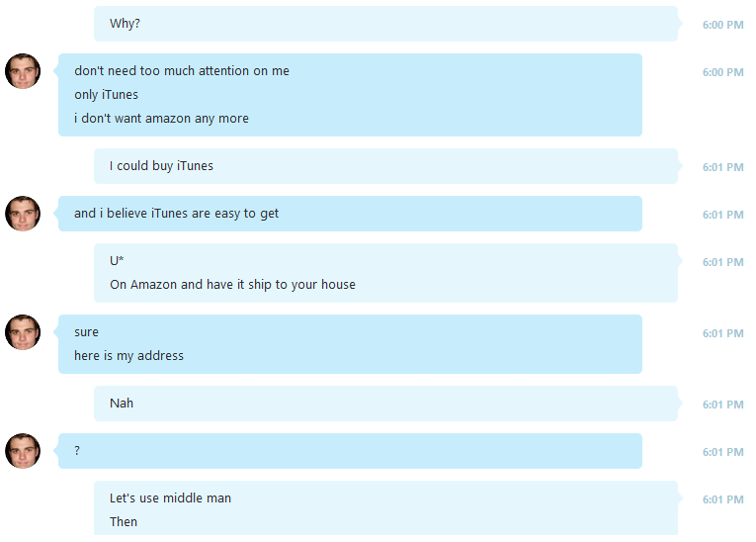The width and height of the screenshot is (756, 542).
Task: Click the "don't need too much attention on me" text
Action: pyautogui.click(x=182, y=71)
